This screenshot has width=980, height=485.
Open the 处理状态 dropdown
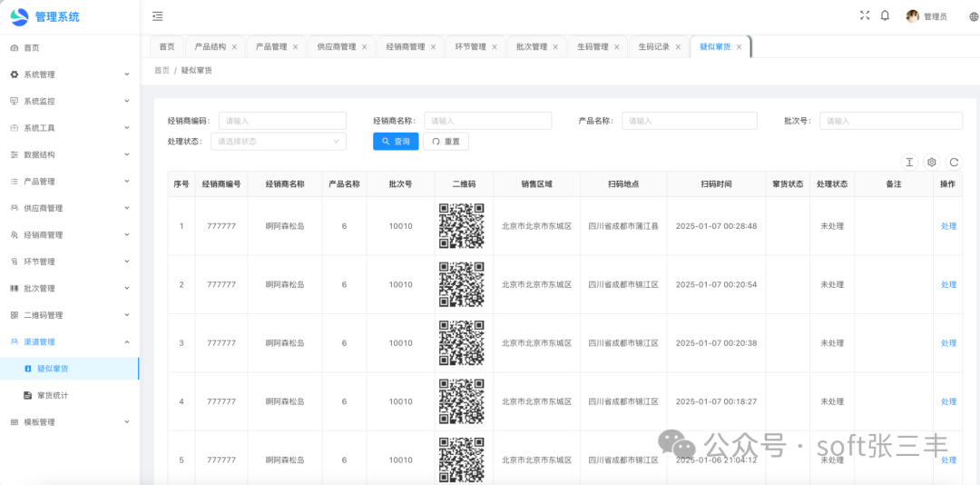[x=278, y=141]
